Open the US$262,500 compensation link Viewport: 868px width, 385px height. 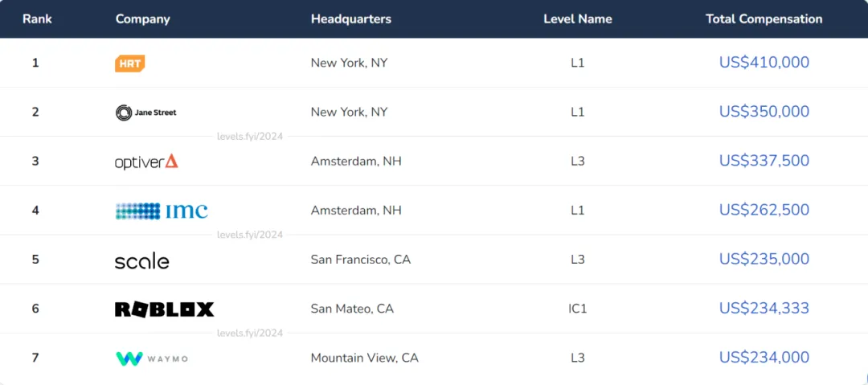[x=764, y=210]
